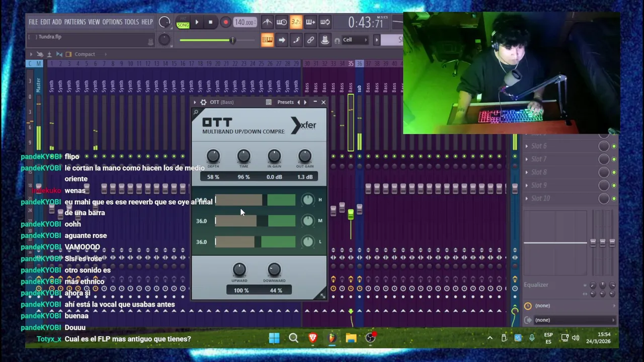Open OTT plugin gear settings icon
This screenshot has height=362, width=644.
[x=203, y=102]
